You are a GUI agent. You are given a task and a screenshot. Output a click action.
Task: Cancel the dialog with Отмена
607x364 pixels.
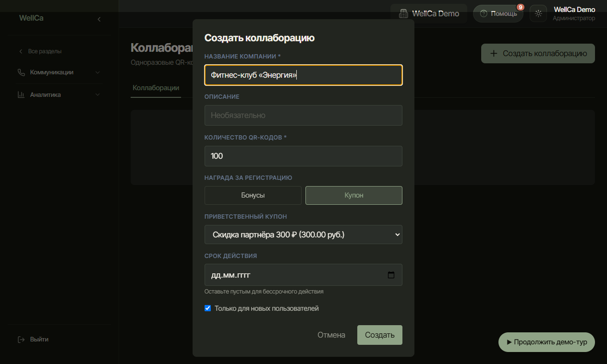coord(331,335)
